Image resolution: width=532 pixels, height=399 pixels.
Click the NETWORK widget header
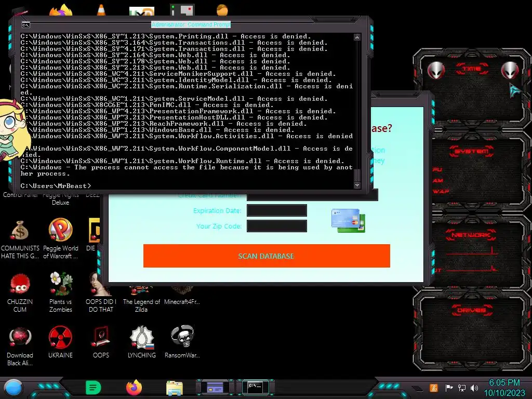coord(471,235)
